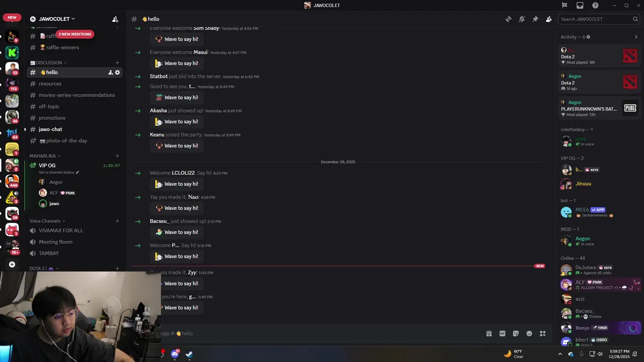The height and width of the screenshot is (362, 644).
Task: Expand the Activity panel chevron
Action: coord(636,37)
